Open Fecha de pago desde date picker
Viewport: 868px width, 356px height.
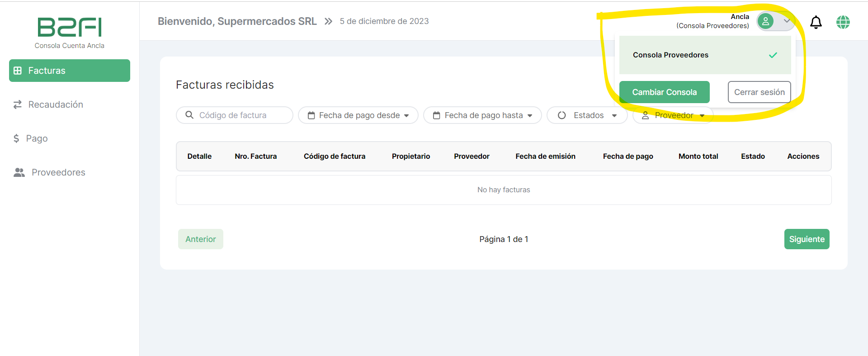[359, 115]
